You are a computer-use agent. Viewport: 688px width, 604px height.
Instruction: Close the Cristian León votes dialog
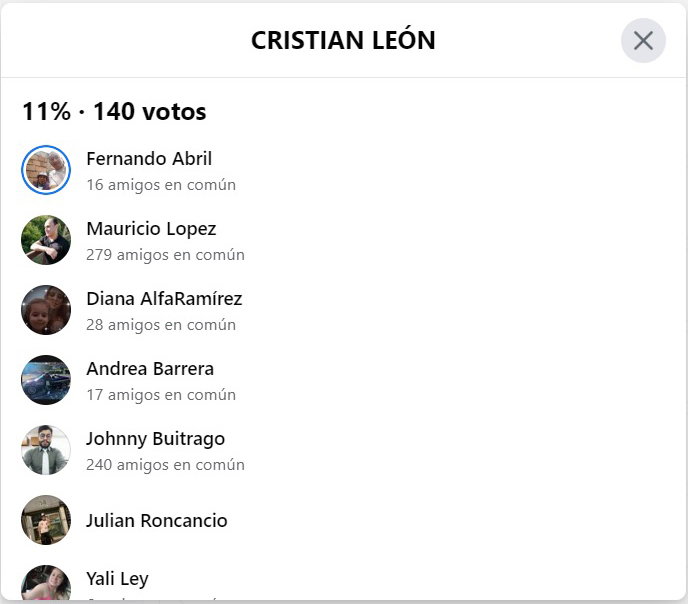pos(643,41)
